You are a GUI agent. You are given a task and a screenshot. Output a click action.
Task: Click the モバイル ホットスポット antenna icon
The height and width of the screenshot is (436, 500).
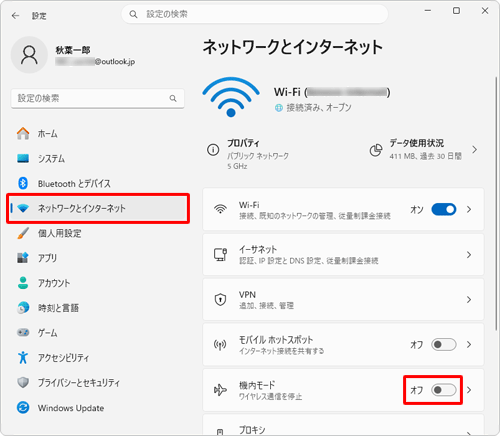[x=220, y=345]
